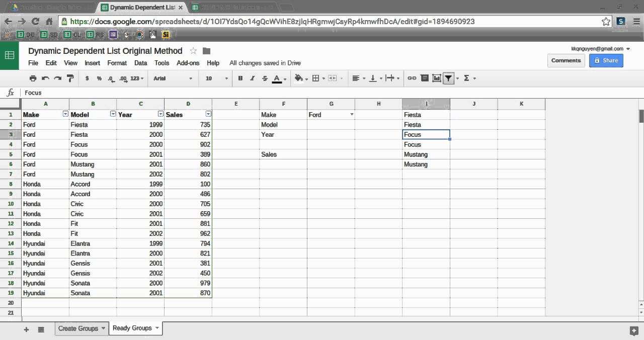
Task: Move document with folder icon
Action: pos(206,51)
